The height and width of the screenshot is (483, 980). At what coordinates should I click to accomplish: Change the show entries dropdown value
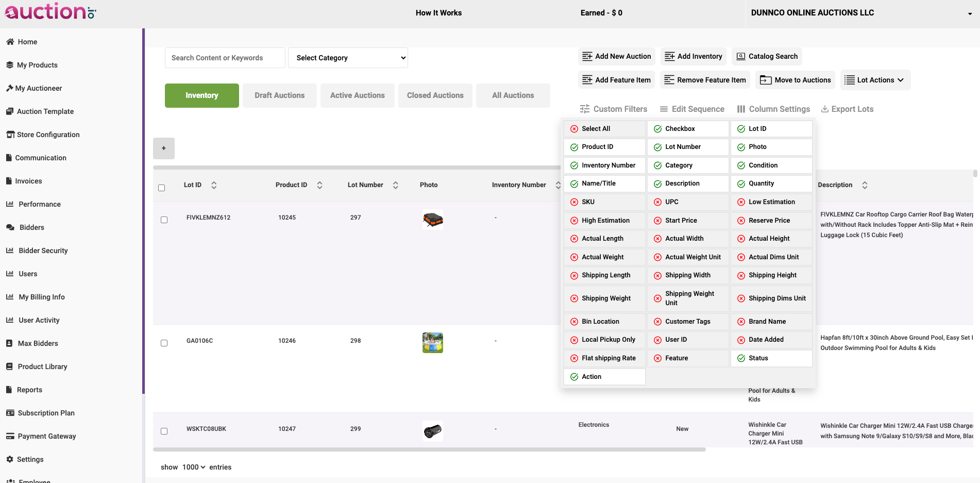pyautogui.click(x=193, y=467)
